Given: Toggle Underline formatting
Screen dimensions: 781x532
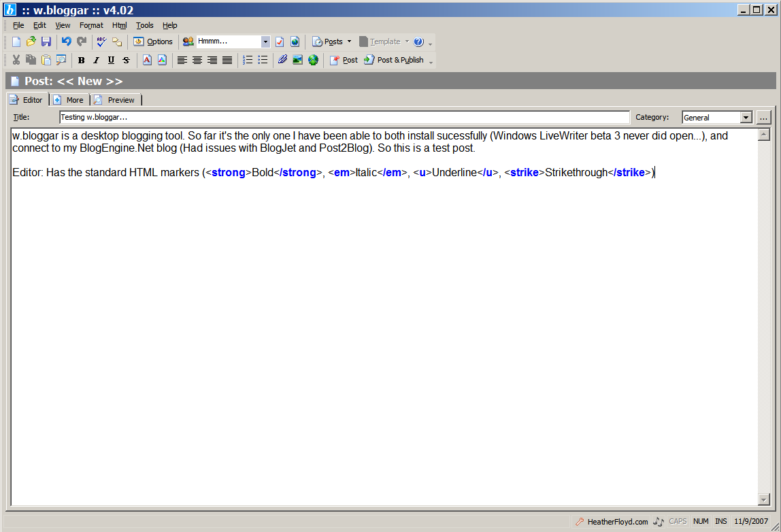Looking at the screenshot, I should 111,61.
